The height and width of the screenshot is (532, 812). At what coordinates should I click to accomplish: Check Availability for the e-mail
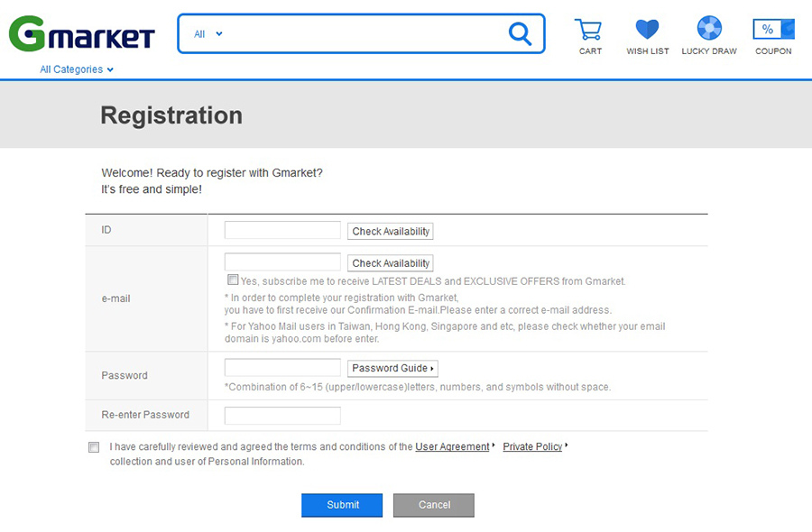[391, 263]
